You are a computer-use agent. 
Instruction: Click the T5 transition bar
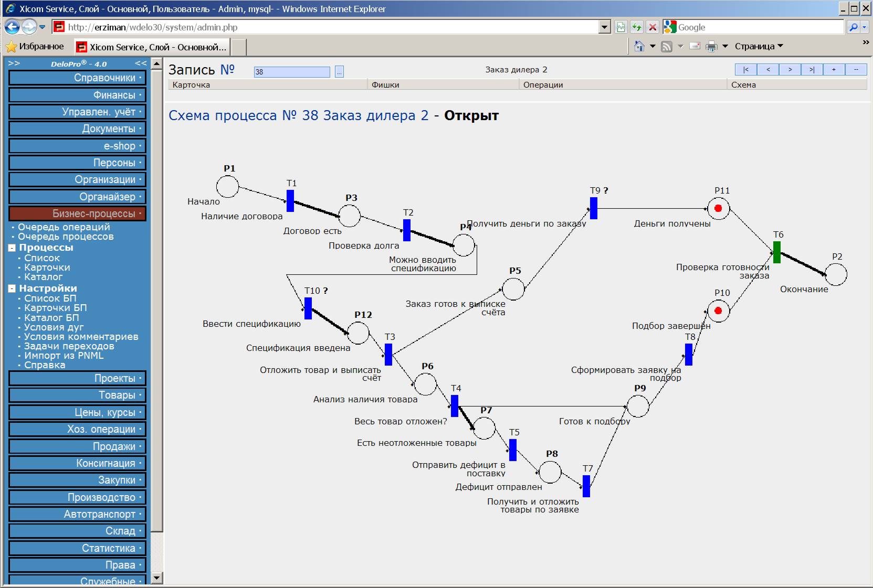513,450
